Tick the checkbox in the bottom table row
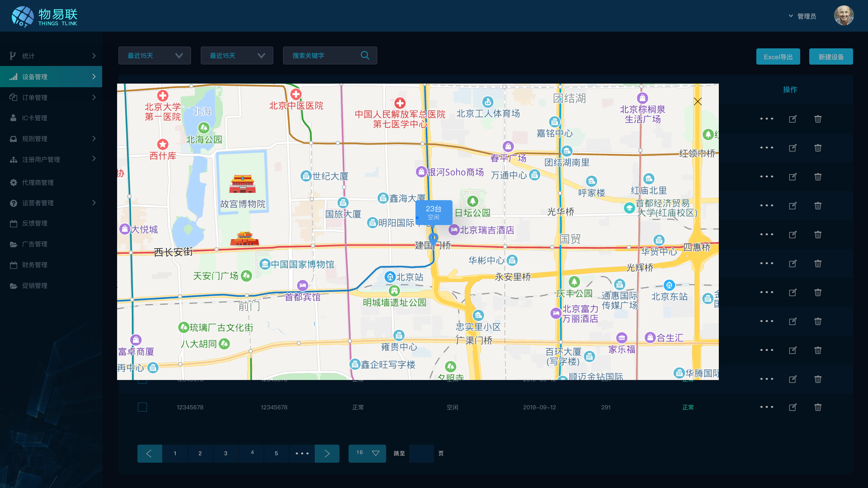Image resolution: width=868 pixels, height=488 pixels. tap(142, 407)
